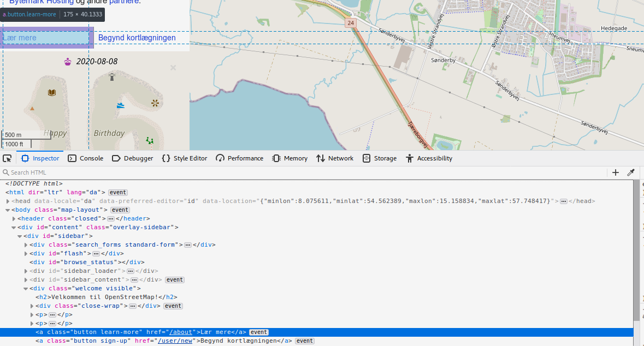Switch to the Debugger tab

tap(132, 158)
